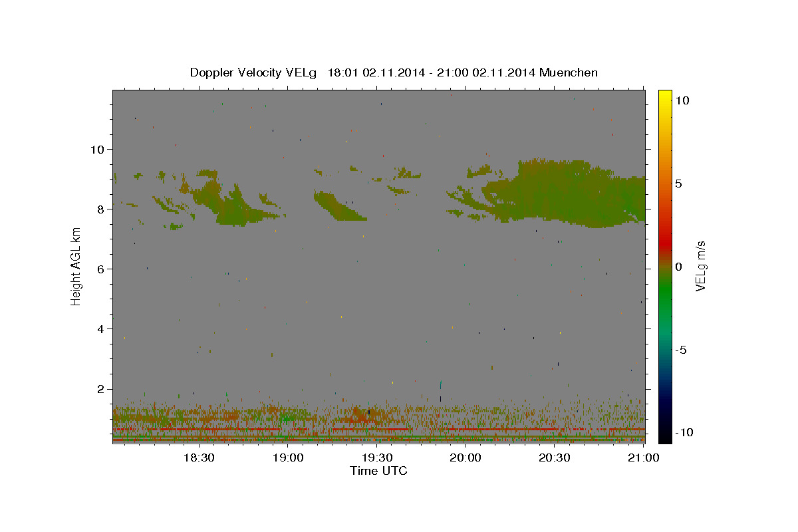This screenshot has width=798, height=532.
Task: Click colorbar label '0'
Action: (x=678, y=267)
